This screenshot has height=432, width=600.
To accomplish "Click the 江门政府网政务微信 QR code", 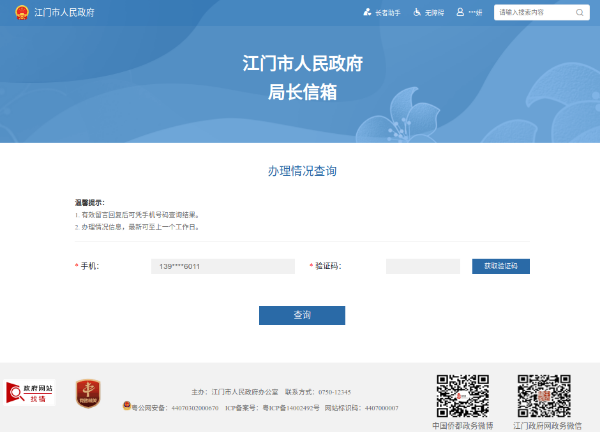I will pos(544,396).
